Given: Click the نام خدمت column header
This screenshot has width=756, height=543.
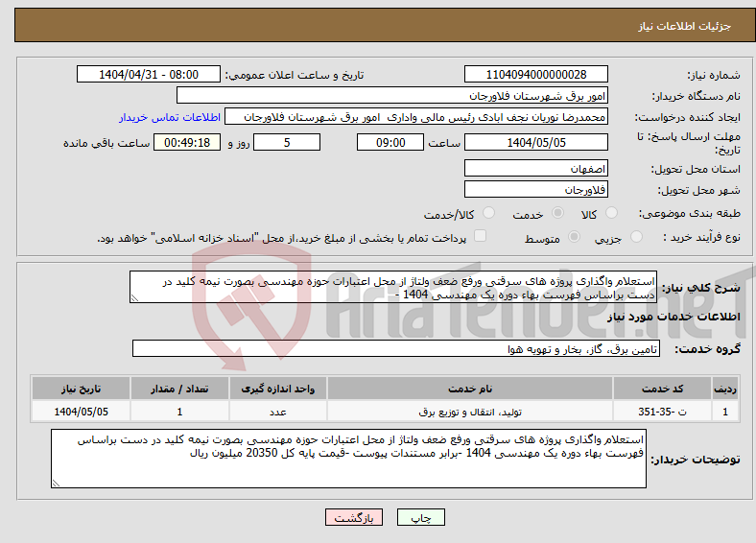Looking at the screenshot, I should [470, 389].
